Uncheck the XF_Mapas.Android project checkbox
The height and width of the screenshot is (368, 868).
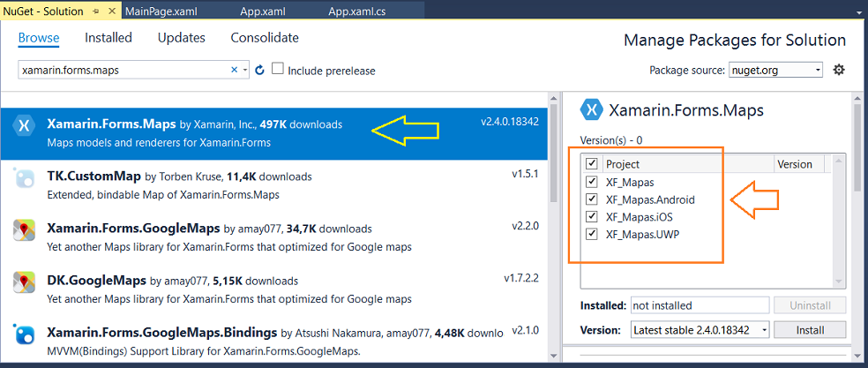pos(592,199)
